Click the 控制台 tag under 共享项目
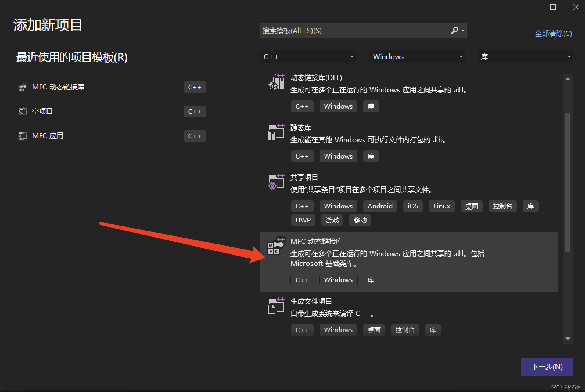The width and height of the screenshot is (585, 392). click(x=503, y=206)
